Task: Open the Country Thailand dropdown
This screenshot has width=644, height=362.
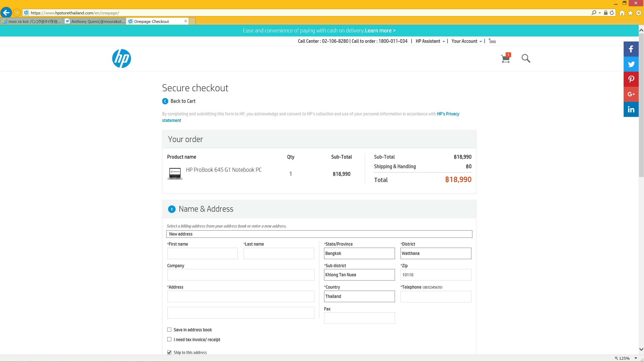Action: (x=359, y=296)
